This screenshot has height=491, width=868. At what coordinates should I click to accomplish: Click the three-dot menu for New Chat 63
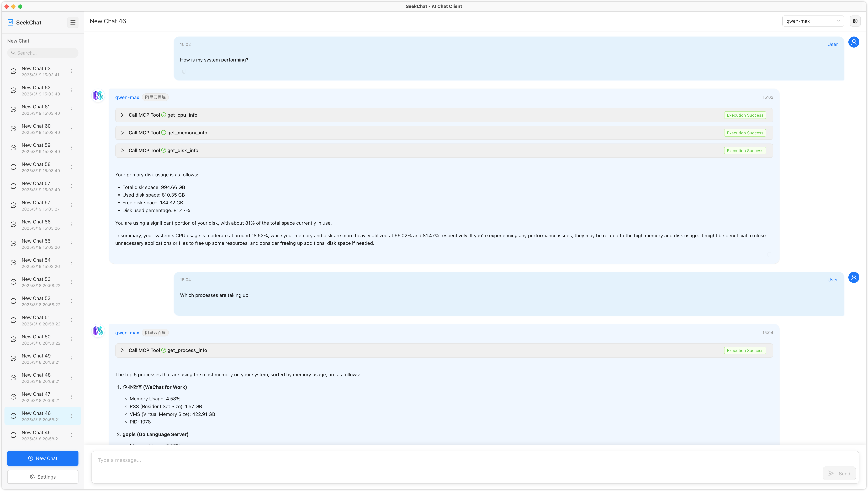point(71,71)
